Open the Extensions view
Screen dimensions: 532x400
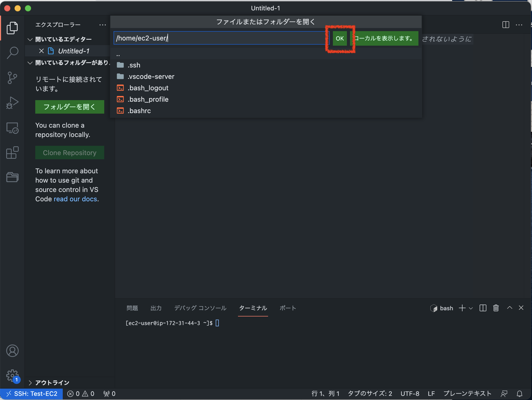click(x=12, y=153)
